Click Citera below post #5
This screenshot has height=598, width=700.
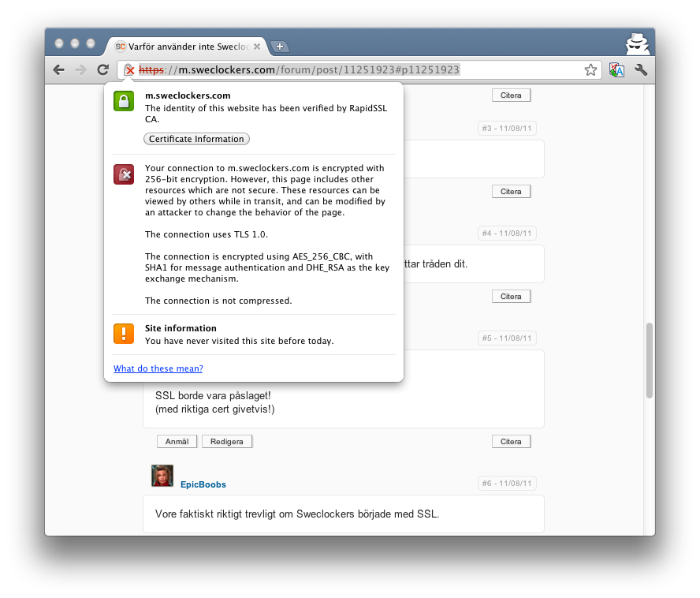point(511,442)
